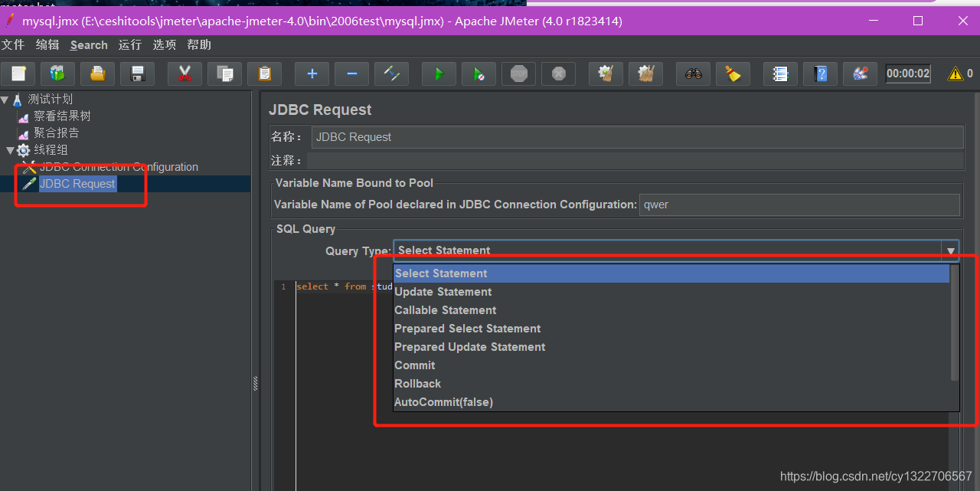Select 察看结果树 in the tree
This screenshot has height=491, width=980.
tap(62, 116)
